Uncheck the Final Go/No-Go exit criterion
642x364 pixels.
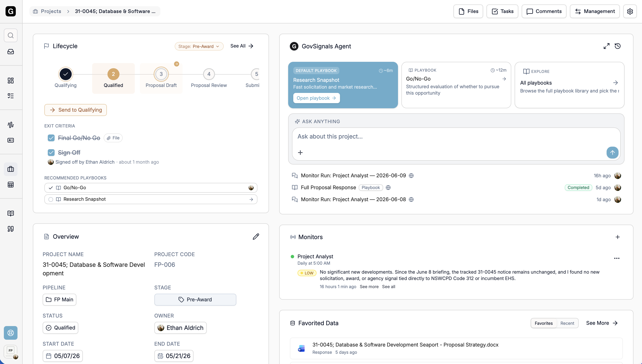51,138
